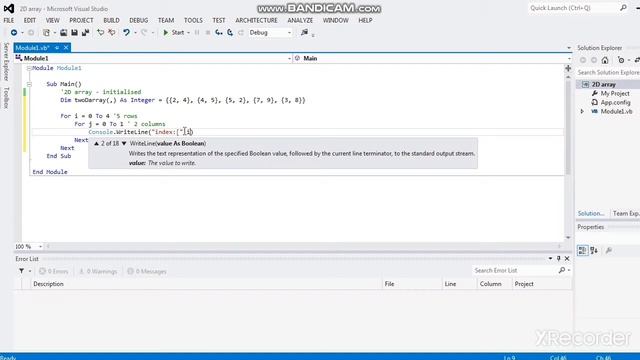Click the Search Solution Explorer field
Viewport: 640px width, 360px height.
click(608, 72)
